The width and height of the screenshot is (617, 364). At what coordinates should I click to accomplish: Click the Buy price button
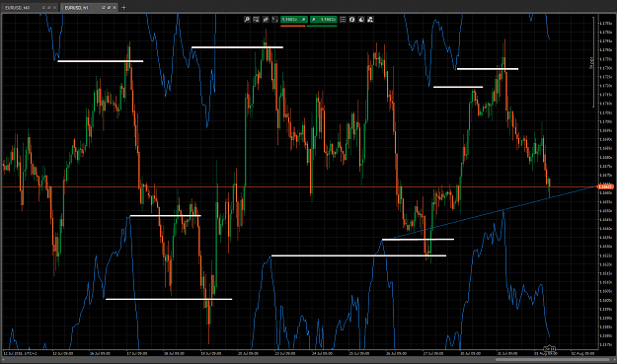pos(324,20)
